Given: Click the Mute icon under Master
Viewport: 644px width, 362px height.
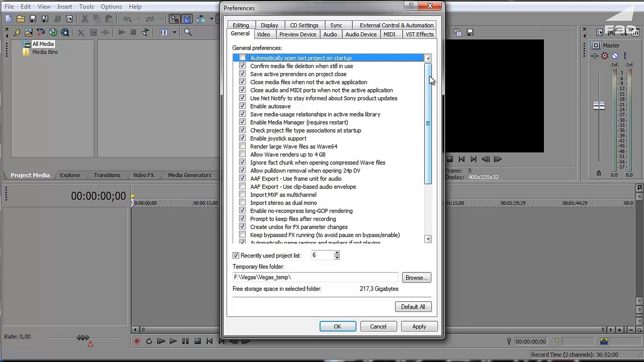Looking at the screenshot, I should pos(614,56).
